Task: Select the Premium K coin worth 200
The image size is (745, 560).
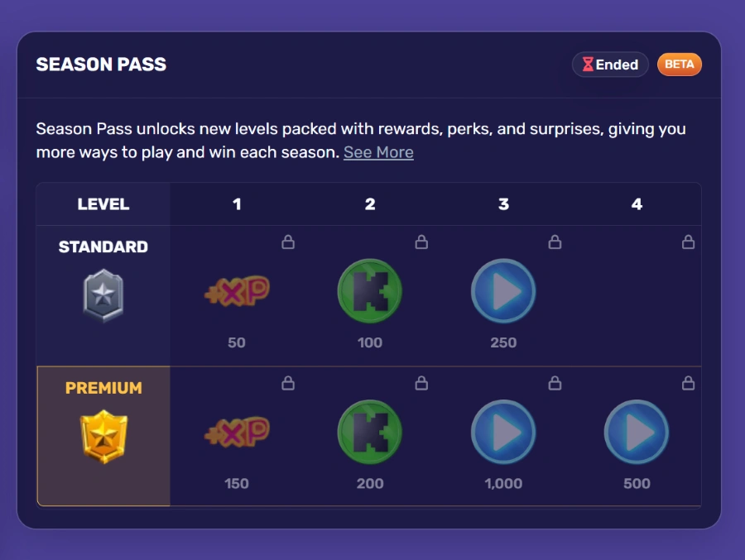Action: click(x=369, y=431)
